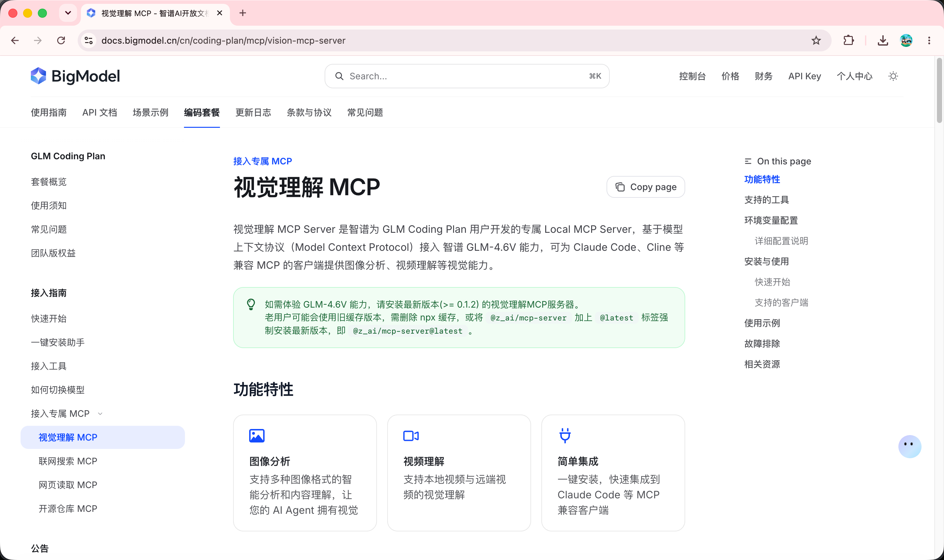Open the 常见问题 top navigation tab
Image resolution: width=944 pixels, height=560 pixels.
(x=365, y=112)
